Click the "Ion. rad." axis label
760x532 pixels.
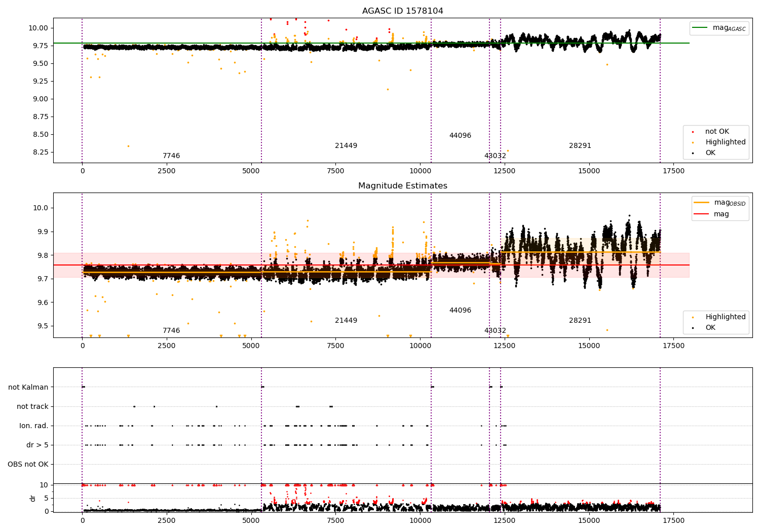click(34, 426)
